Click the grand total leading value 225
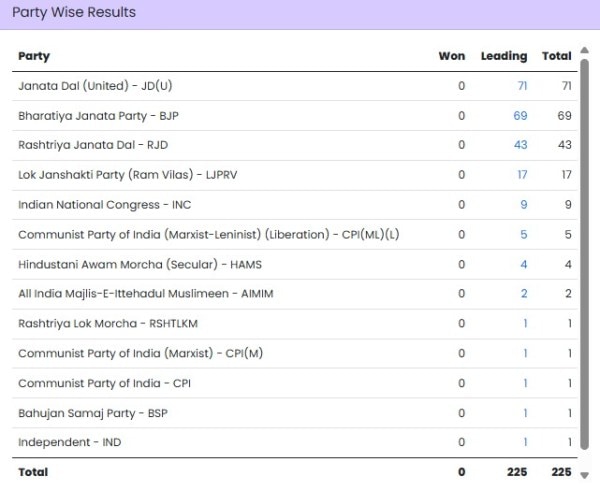Screen dimensions: 600x491 click(x=517, y=472)
